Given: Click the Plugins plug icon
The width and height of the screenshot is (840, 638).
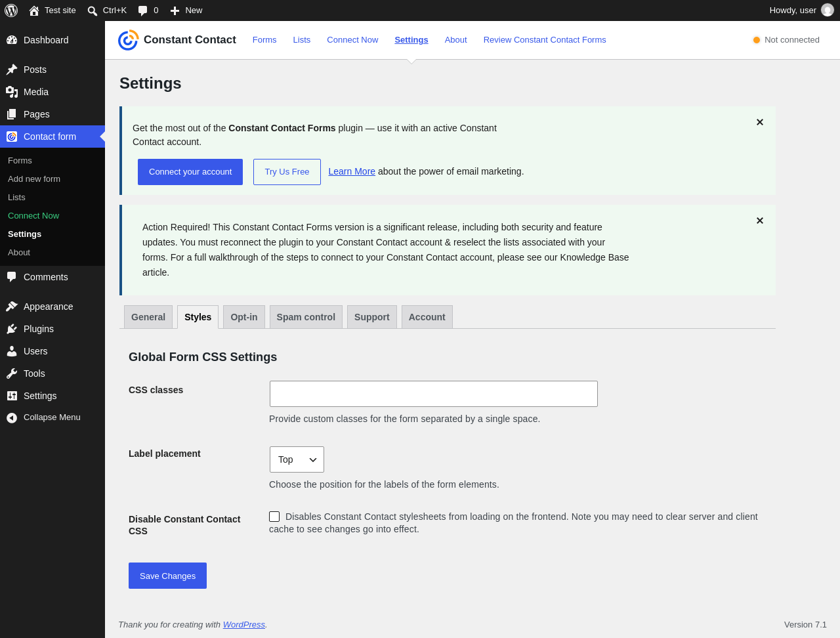Looking at the screenshot, I should (x=12, y=329).
